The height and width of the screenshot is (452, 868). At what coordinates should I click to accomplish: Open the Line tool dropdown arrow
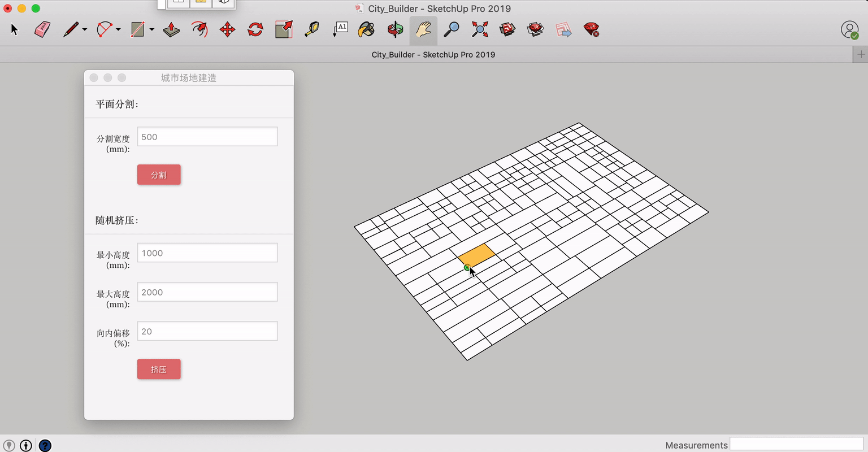(85, 29)
